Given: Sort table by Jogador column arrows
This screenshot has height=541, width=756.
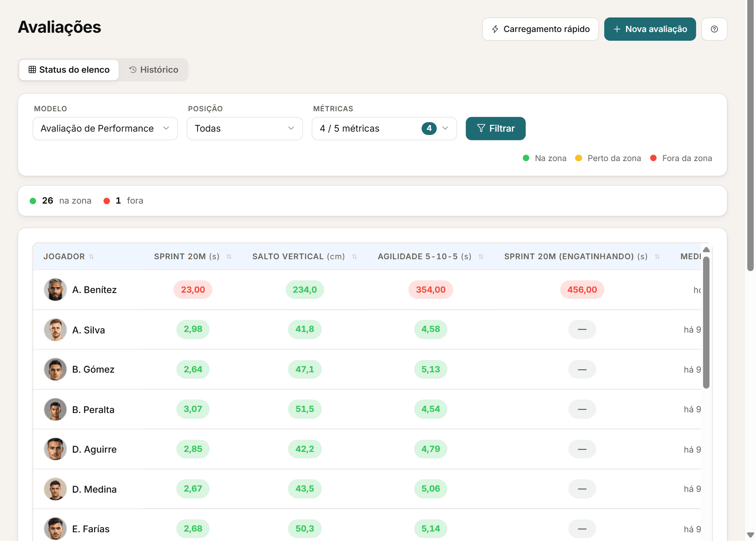Looking at the screenshot, I should [x=92, y=257].
